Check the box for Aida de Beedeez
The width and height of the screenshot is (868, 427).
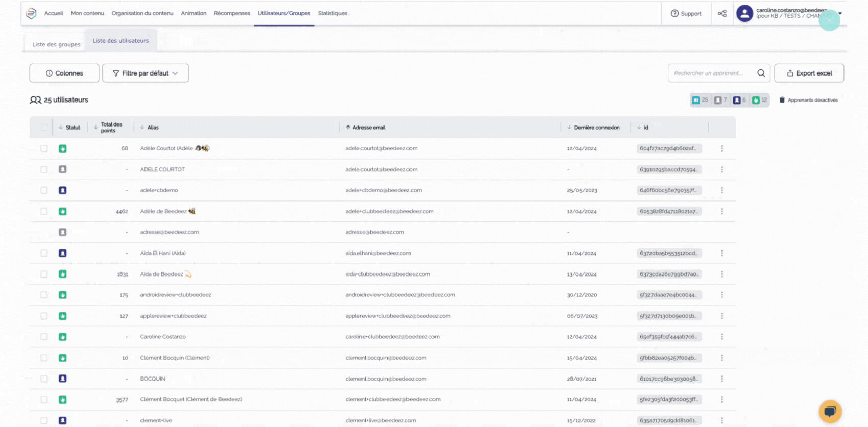(44, 274)
